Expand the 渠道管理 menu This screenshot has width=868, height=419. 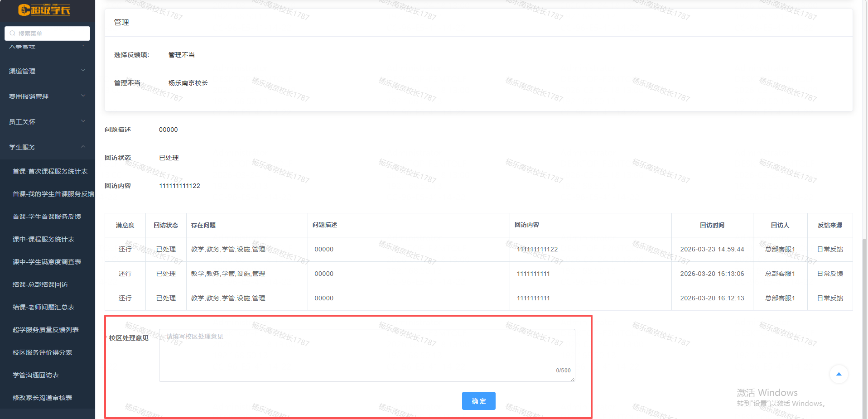[47, 71]
